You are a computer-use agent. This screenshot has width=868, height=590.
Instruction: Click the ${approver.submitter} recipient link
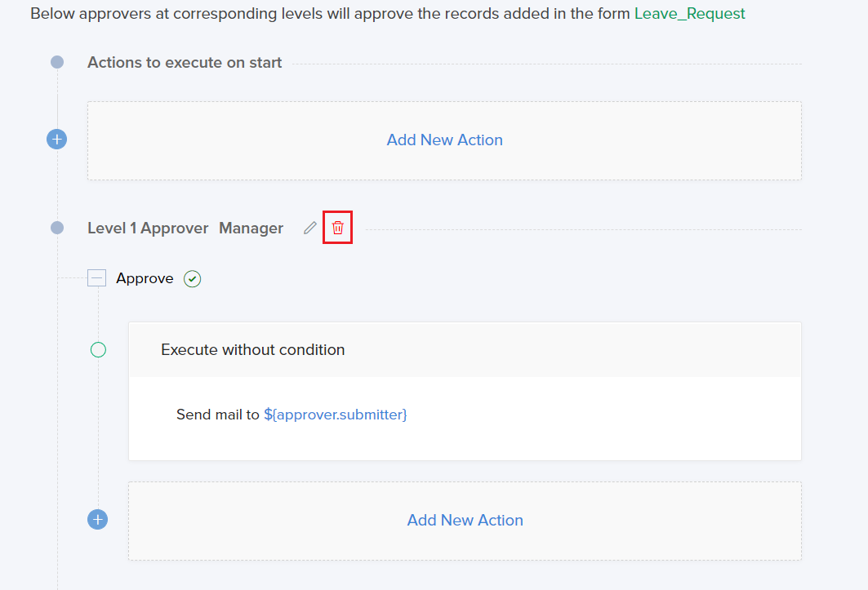pos(335,415)
